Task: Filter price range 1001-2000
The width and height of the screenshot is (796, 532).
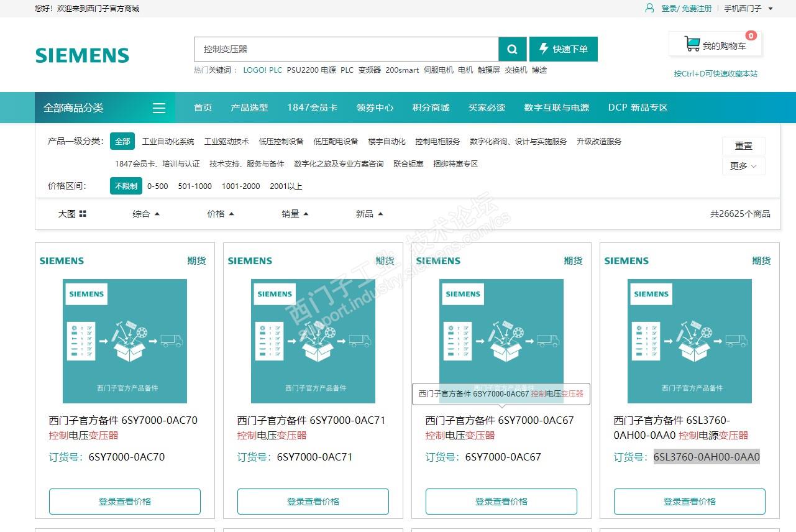Action: click(241, 186)
